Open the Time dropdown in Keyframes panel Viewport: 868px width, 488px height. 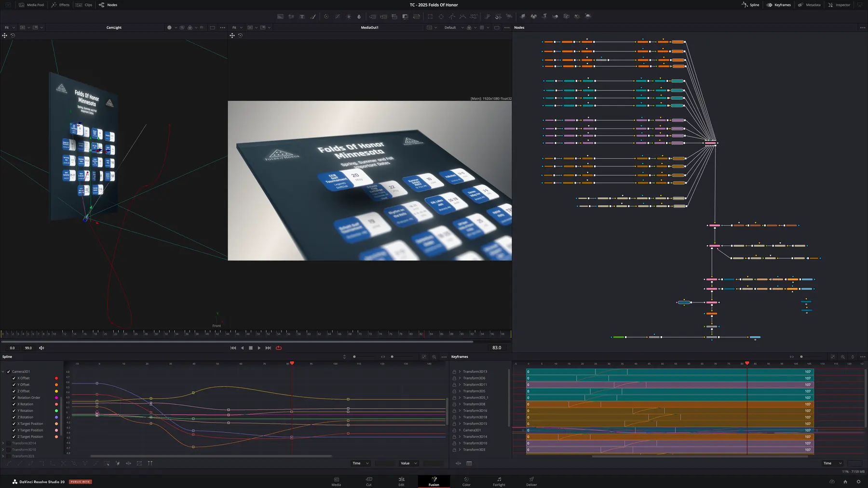coord(832,463)
